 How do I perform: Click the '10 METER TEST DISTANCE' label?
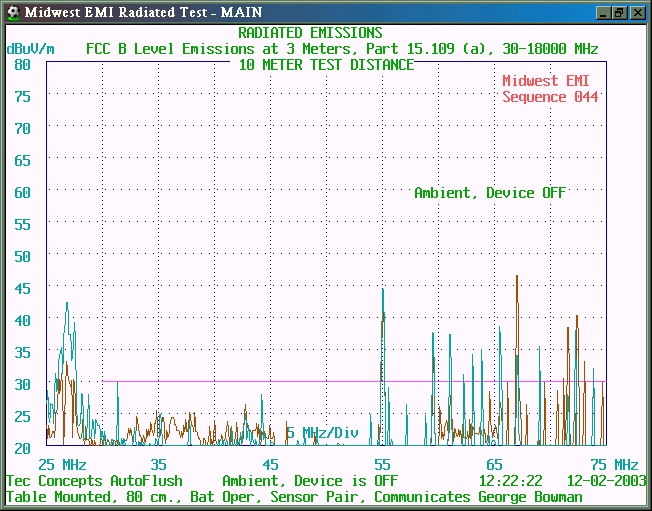(326, 65)
